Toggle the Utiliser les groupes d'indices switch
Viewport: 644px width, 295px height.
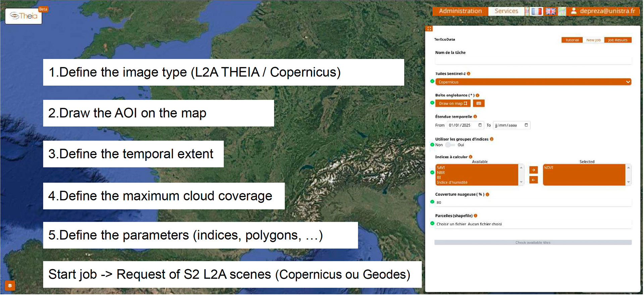(x=450, y=145)
